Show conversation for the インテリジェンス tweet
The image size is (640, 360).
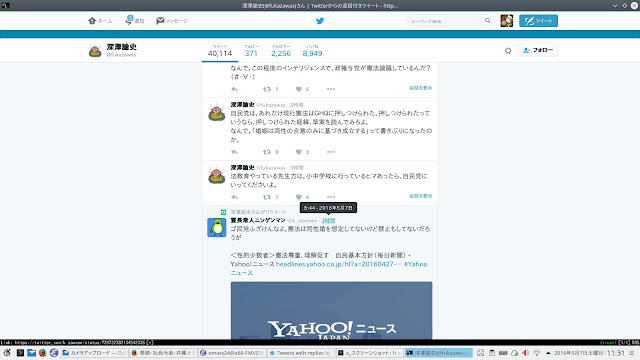click(x=420, y=88)
